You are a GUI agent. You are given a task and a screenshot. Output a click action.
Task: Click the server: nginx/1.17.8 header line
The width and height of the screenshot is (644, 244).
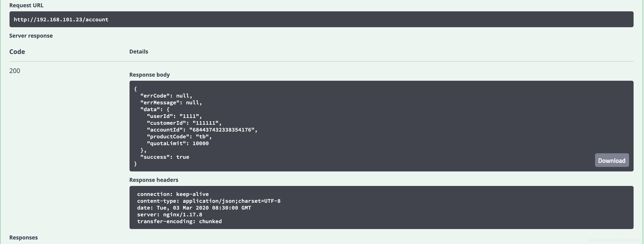coord(170,215)
